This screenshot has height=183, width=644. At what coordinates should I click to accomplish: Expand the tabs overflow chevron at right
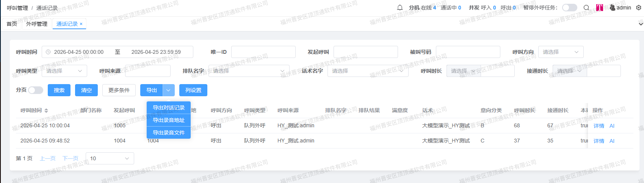coord(641,24)
